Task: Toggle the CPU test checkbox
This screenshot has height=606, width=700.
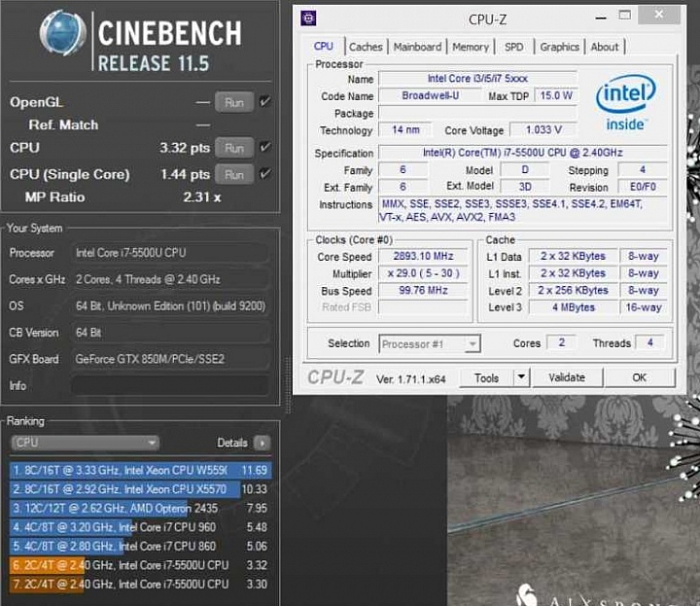Action: (x=265, y=147)
